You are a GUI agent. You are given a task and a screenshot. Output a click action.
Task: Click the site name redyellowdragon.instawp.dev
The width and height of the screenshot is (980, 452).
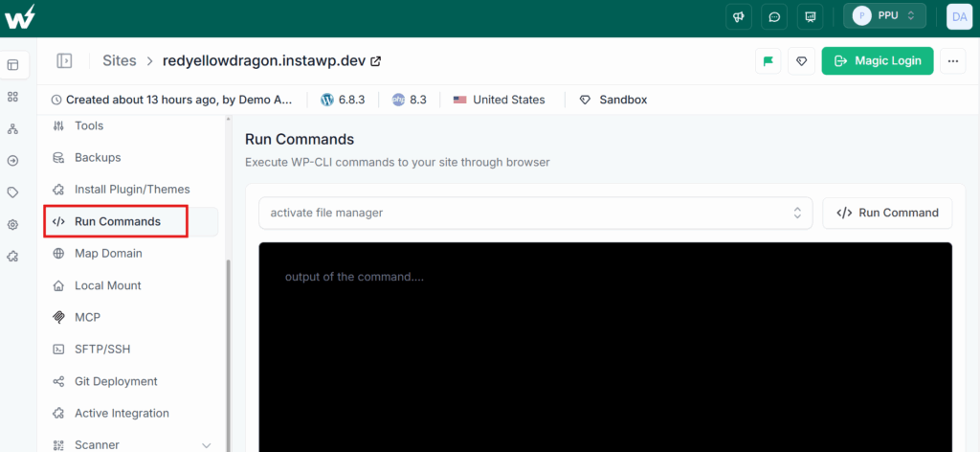pyautogui.click(x=266, y=60)
